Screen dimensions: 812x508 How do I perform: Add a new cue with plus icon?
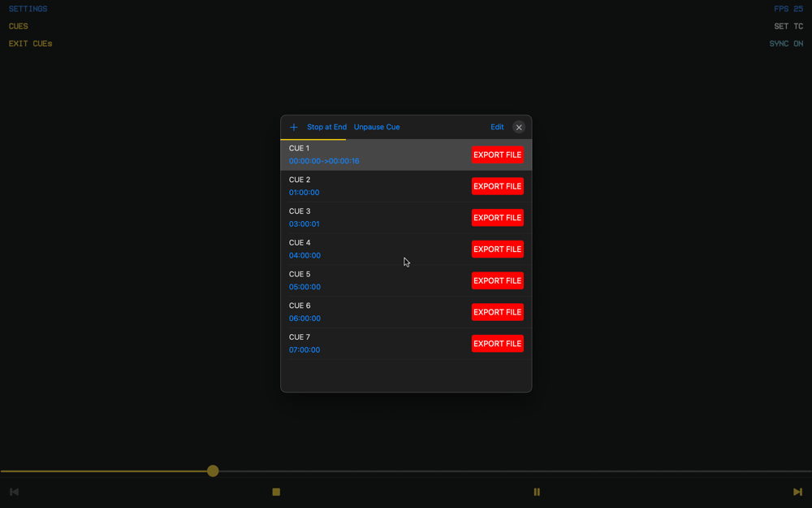pos(294,127)
